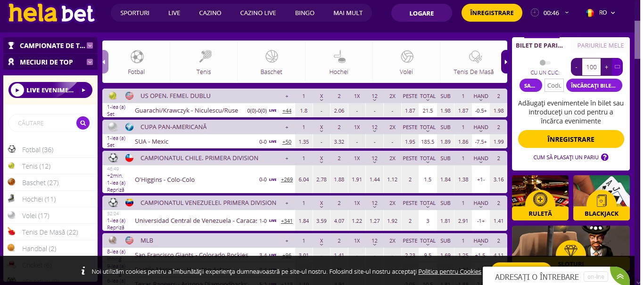Expand the Campionate de Top section
This screenshot has width=644, height=285.
point(90,46)
